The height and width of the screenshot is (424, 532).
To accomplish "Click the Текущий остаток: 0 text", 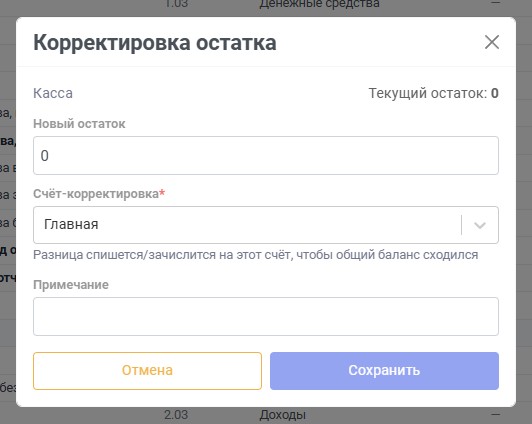I will 433,93.
